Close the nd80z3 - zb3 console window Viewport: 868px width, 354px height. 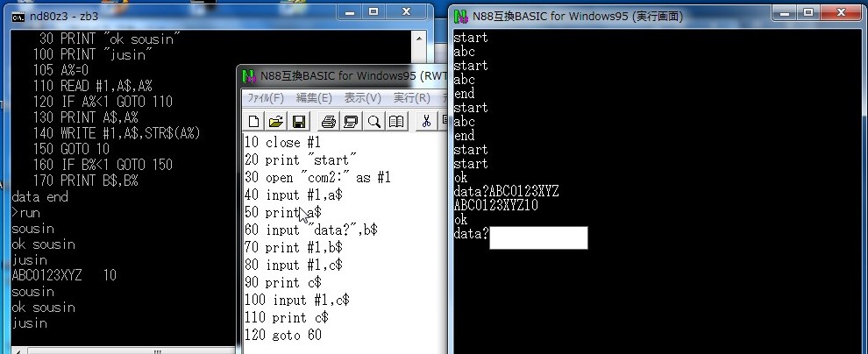pyautogui.click(x=407, y=11)
